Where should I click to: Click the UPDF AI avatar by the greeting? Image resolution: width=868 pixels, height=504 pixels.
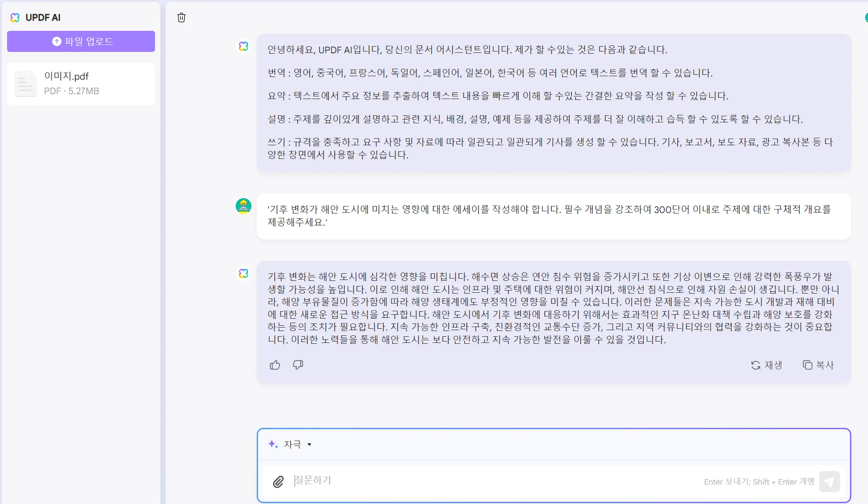tap(244, 46)
